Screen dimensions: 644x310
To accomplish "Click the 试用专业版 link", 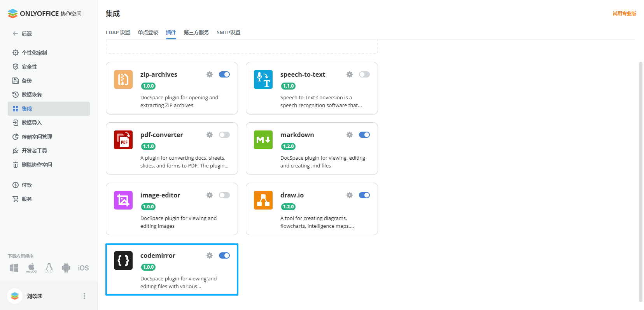I will 624,14.
